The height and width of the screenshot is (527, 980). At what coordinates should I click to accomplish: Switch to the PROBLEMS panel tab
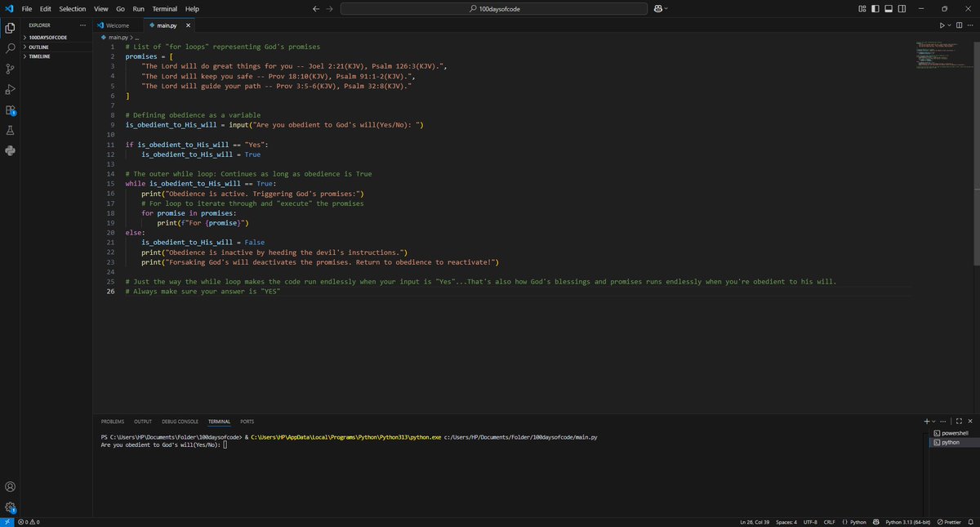[x=113, y=422]
